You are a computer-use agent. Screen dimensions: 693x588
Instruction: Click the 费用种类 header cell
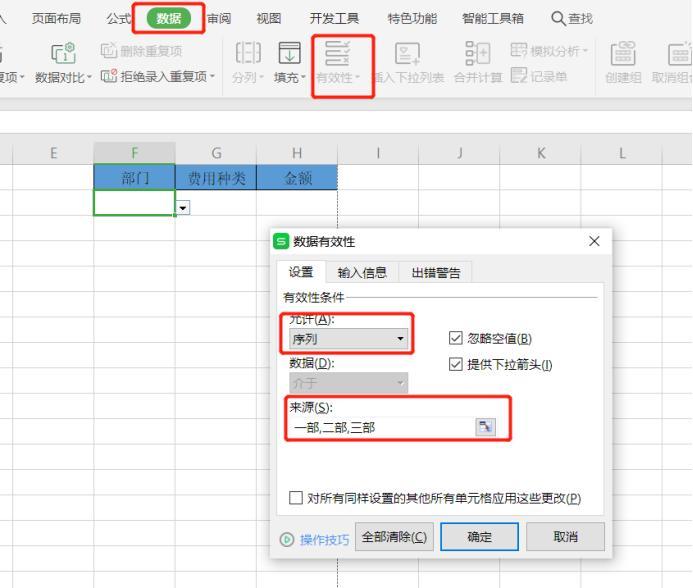tap(216, 178)
